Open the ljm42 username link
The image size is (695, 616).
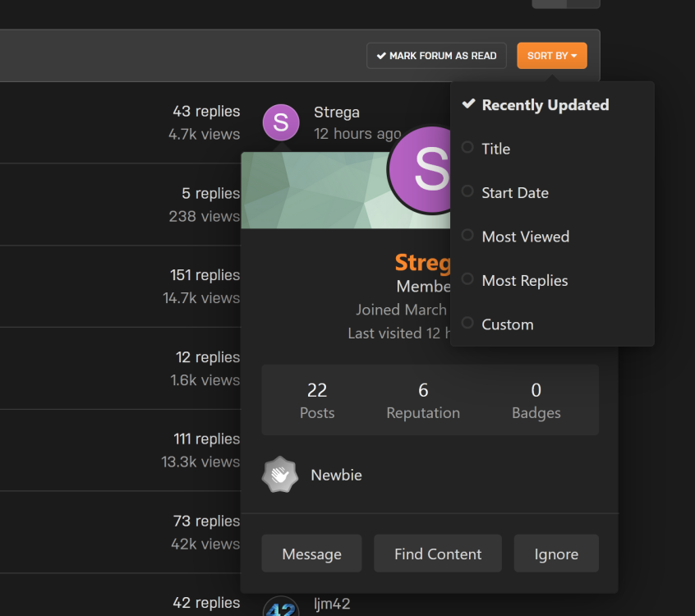point(332,604)
